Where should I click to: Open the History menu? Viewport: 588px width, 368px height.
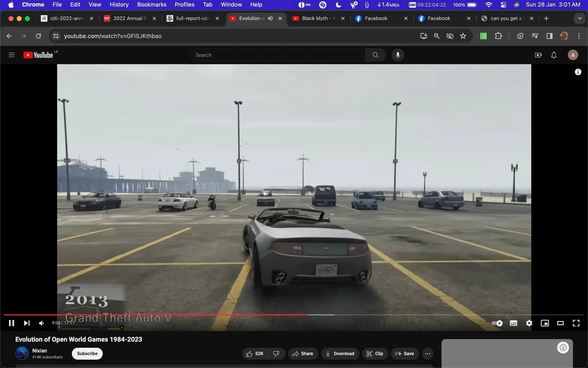119,5
